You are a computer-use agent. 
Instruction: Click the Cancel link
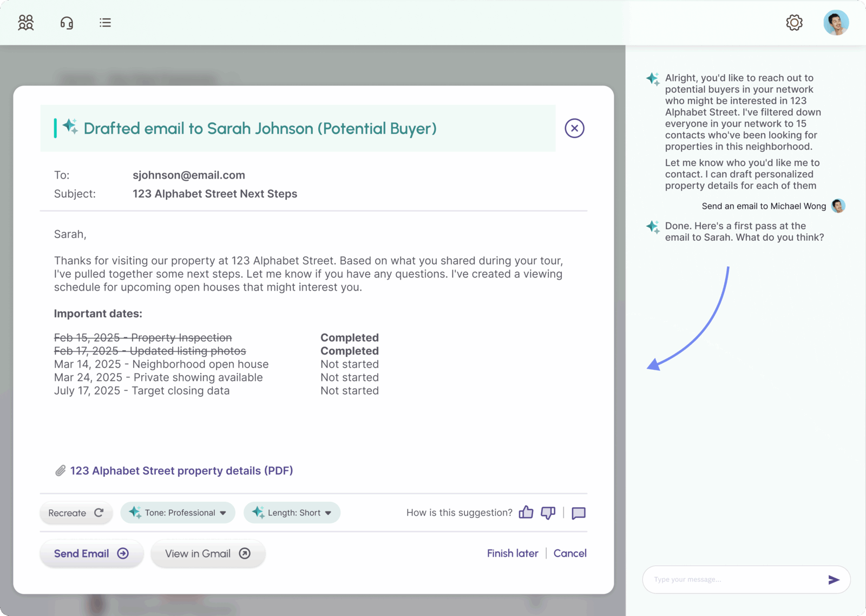tap(570, 553)
